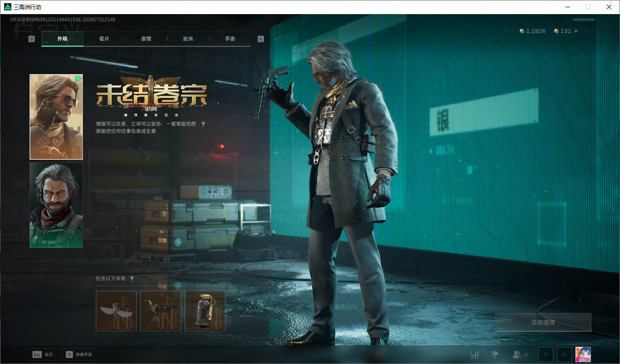Click the CN UID text at top
The image size is (620, 364).
click(x=63, y=20)
